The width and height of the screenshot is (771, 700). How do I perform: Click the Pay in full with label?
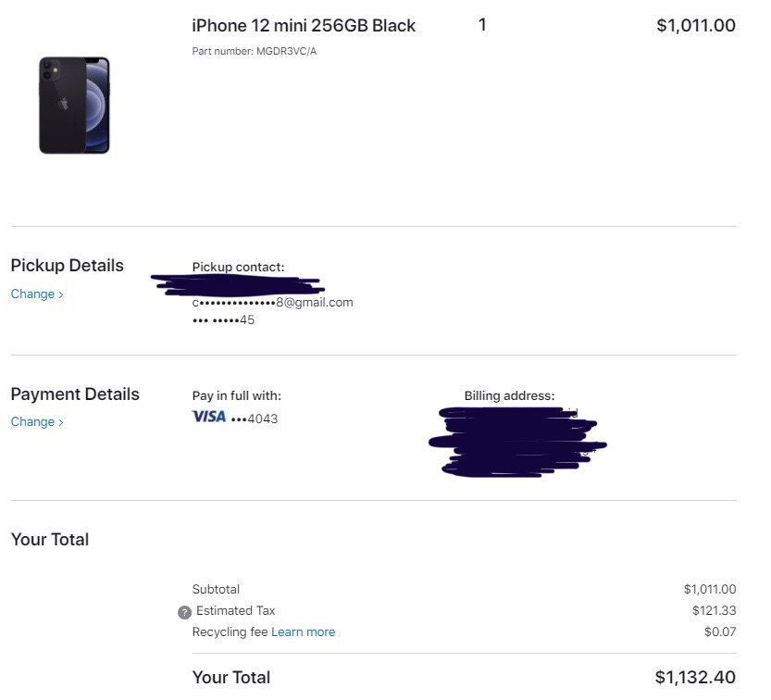(x=236, y=394)
